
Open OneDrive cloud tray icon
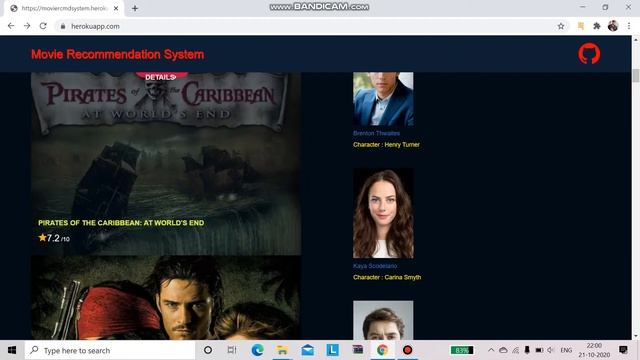[x=504, y=350]
